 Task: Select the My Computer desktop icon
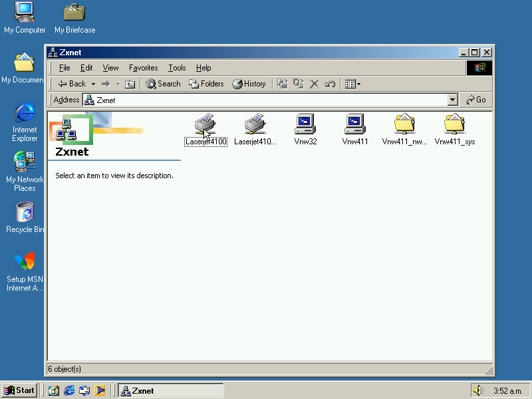(x=25, y=18)
